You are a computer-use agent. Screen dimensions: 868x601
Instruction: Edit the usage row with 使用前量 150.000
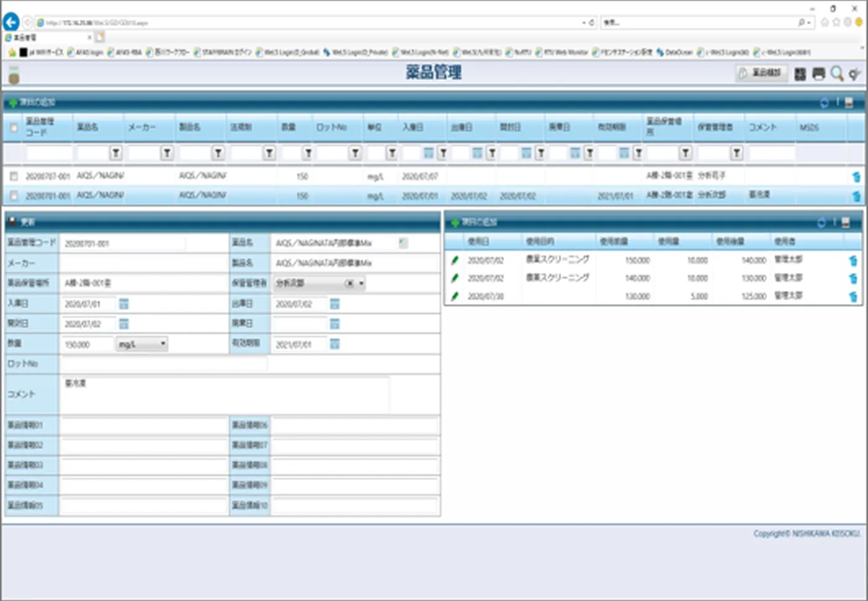pos(454,260)
